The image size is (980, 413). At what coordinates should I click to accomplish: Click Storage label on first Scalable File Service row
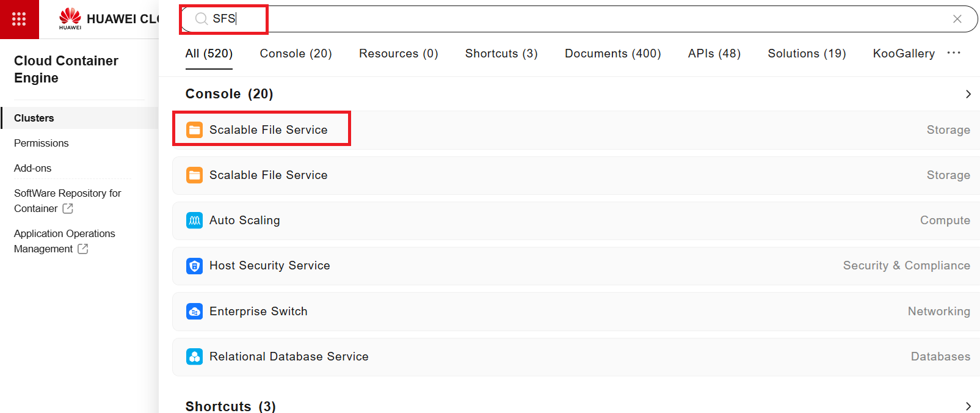pyautogui.click(x=948, y=130)
